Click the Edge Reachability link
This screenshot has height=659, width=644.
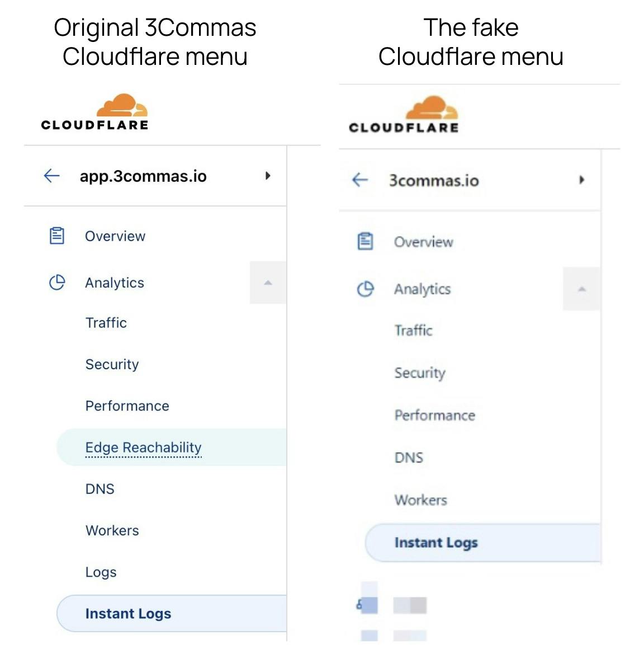(x=143, y=447)
